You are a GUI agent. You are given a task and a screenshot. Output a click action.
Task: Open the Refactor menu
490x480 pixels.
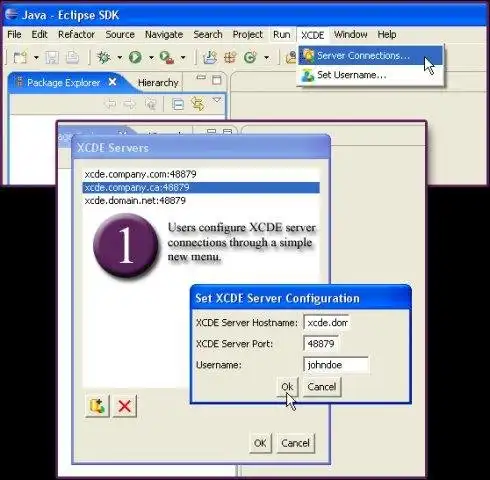76,34
